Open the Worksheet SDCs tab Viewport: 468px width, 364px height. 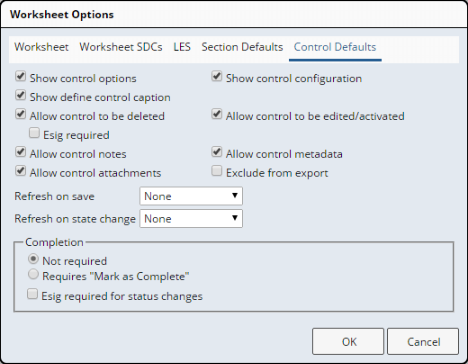(x=121, y=47)
